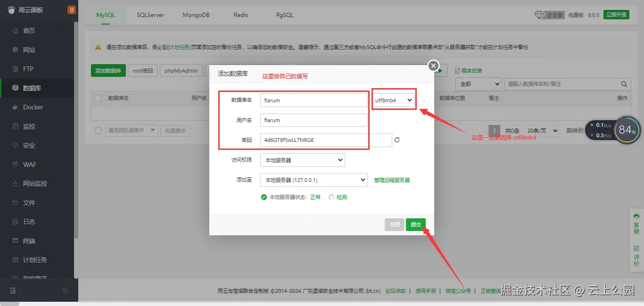Open 客服 side widget
The height and width of the screenshot is (306, 644).
[636, 224]
